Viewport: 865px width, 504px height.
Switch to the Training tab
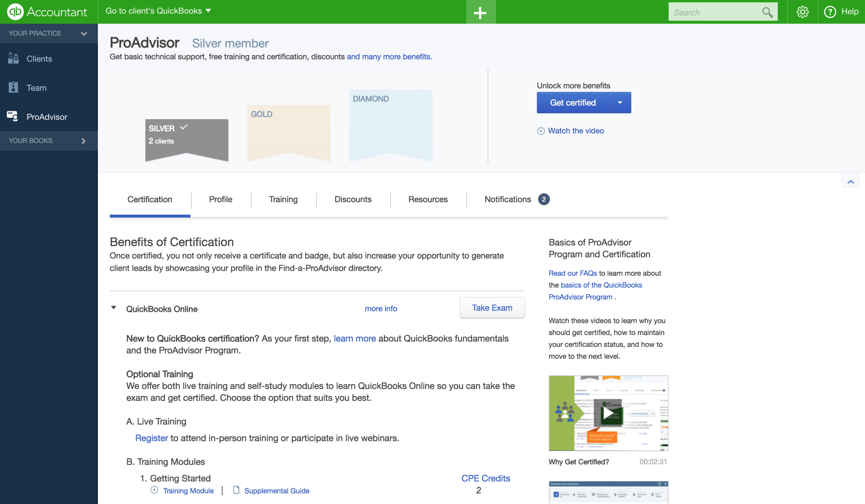pyautogui.click(x=283, y=199)
